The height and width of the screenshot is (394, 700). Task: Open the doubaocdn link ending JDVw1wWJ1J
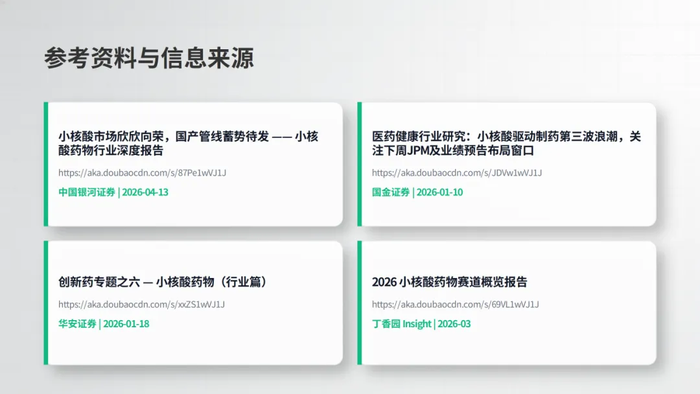(457, 173)
